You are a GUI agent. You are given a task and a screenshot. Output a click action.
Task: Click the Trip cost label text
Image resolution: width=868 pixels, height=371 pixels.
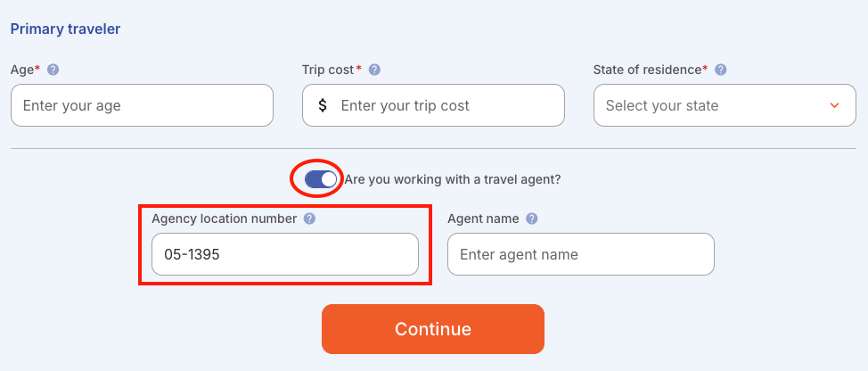pos(332,70)
